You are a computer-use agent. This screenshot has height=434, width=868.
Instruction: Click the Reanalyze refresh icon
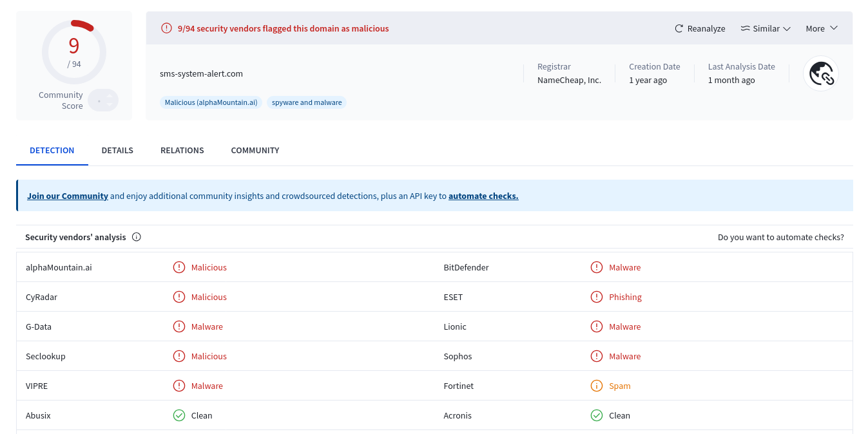pyautogui.click(x=677, y=28)
